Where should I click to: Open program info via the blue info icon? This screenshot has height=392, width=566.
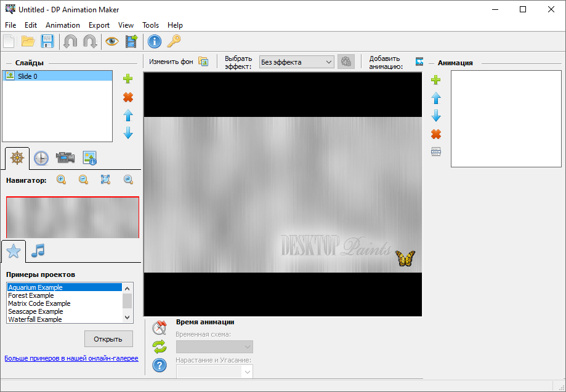[155, 41]
